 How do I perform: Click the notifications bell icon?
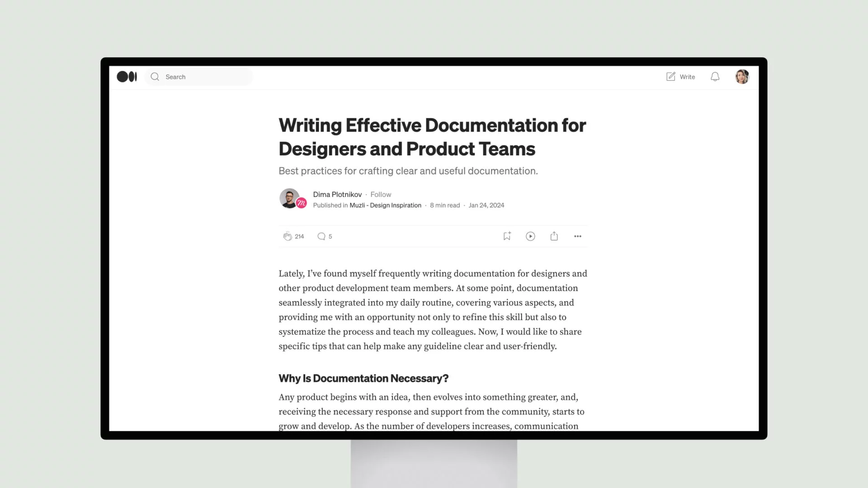click(x=715, y=76)
